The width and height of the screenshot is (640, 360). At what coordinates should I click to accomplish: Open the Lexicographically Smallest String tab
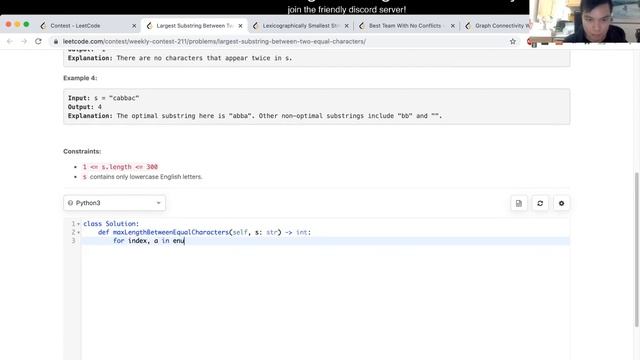pos(300,25)
